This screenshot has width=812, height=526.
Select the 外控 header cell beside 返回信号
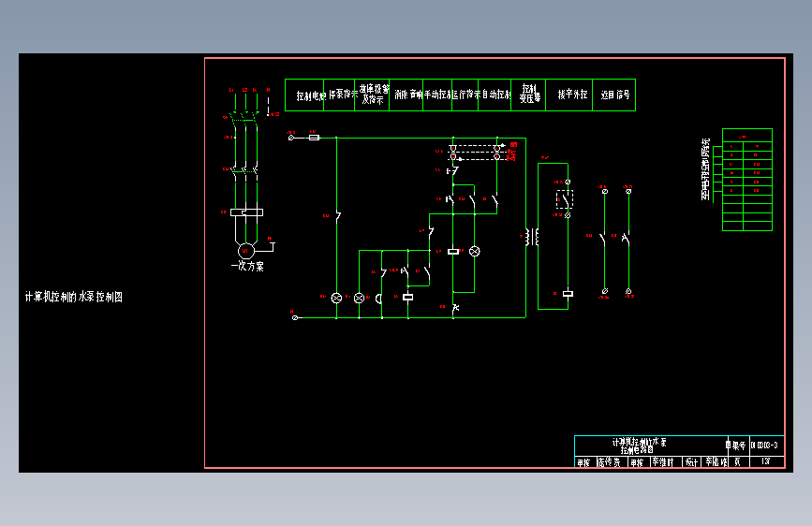click(569, 95)
